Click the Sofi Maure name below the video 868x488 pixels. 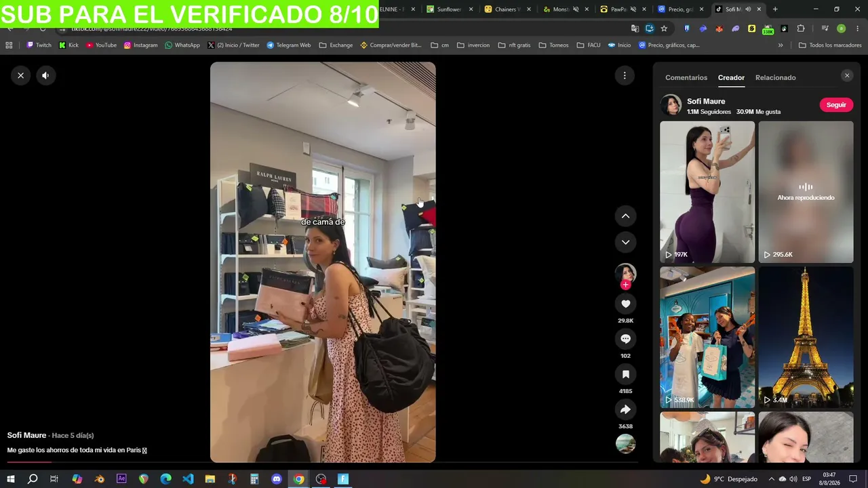26,435
